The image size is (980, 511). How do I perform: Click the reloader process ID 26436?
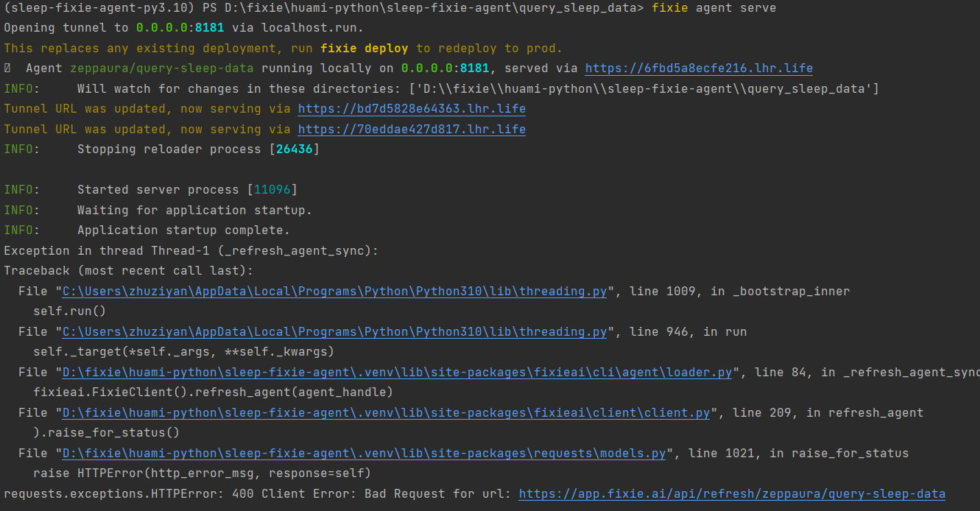[x=295, y=149]
